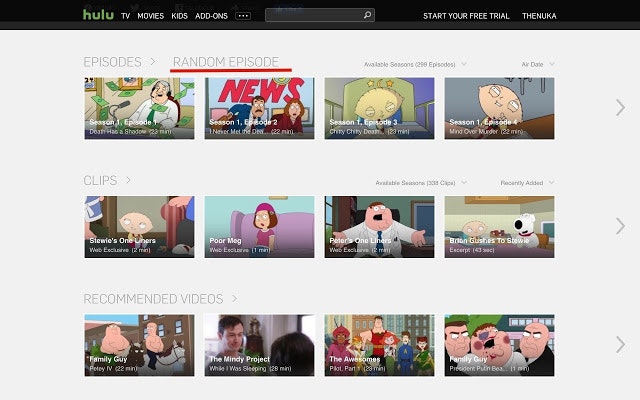Click the chevron next to EPISODES heading

pos(153,62)
